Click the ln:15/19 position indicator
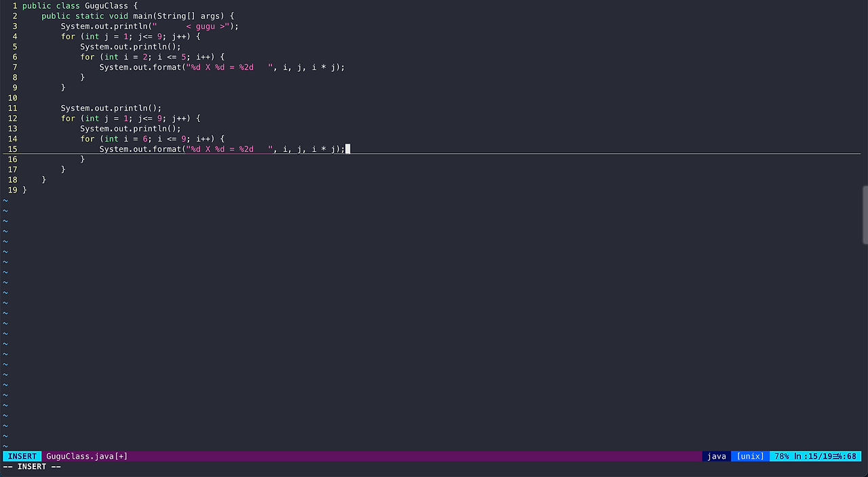868x477 pixels. (x=812, y=456)
